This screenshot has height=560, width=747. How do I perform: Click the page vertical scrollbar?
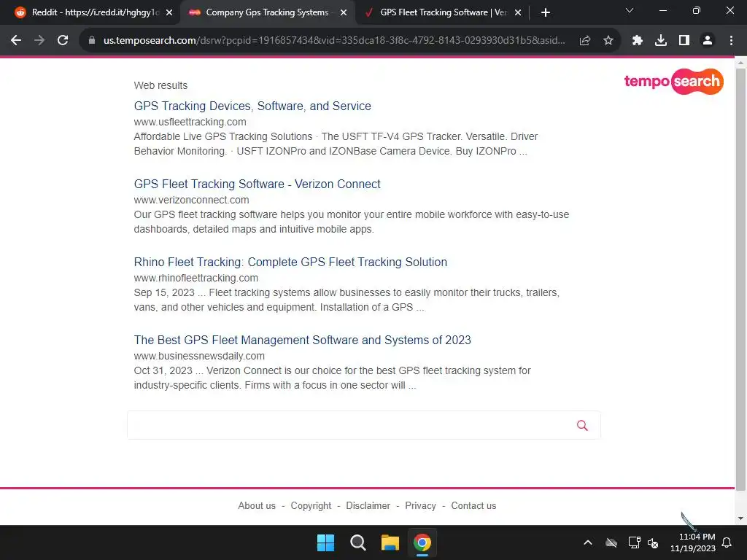click(740, 279)
